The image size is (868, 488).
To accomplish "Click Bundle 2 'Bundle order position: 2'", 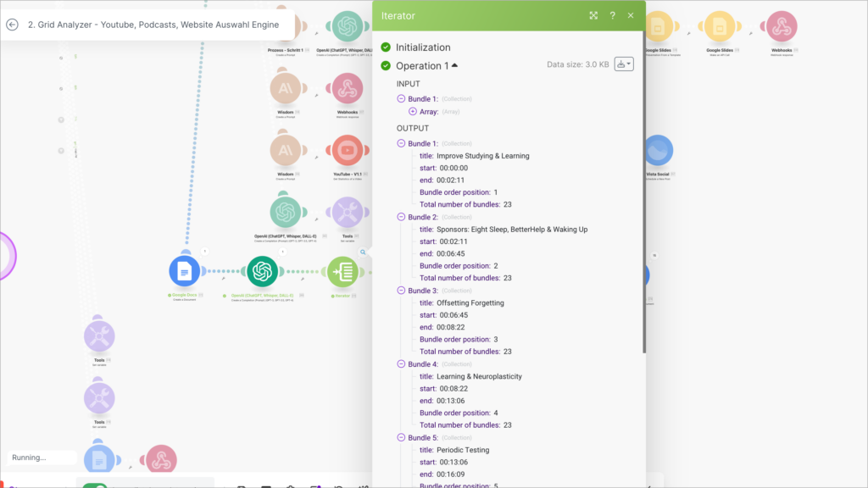I will point(459,265).
